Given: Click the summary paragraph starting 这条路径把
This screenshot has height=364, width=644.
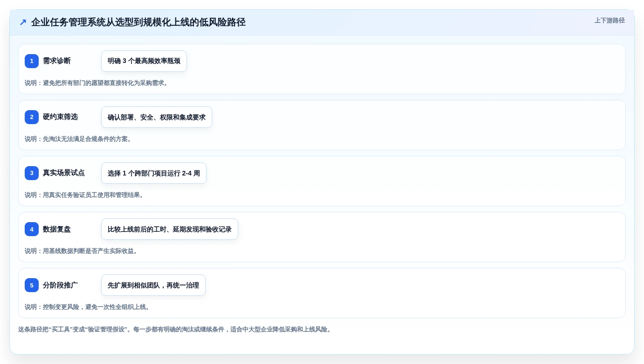Looking at the screenshot, I should click(x=175, y=329).
